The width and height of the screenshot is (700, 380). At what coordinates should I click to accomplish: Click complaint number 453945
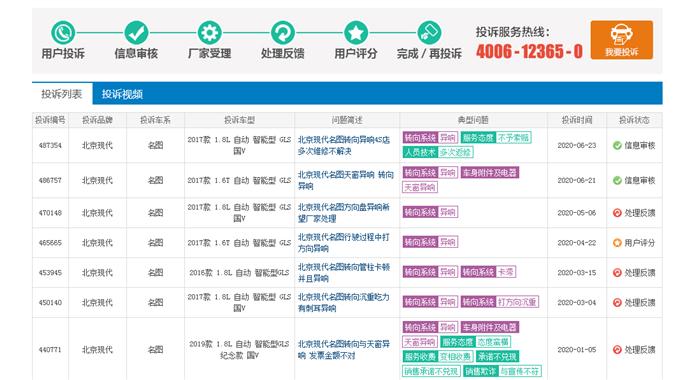point(50,273)
